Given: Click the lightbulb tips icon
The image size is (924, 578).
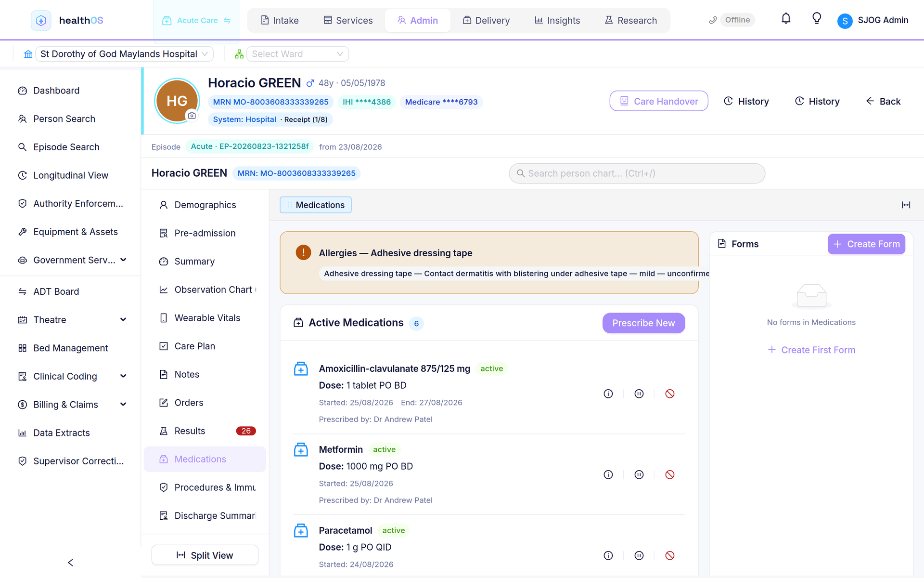Looking at the screenshot, I should [x=817, y=19].
